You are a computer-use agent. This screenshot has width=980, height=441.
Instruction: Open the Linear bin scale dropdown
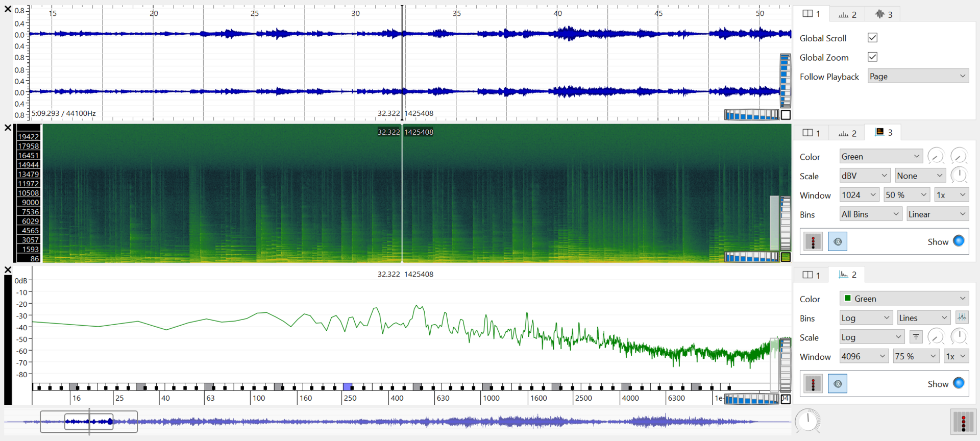pyautogui.click(x=937, y=214)
